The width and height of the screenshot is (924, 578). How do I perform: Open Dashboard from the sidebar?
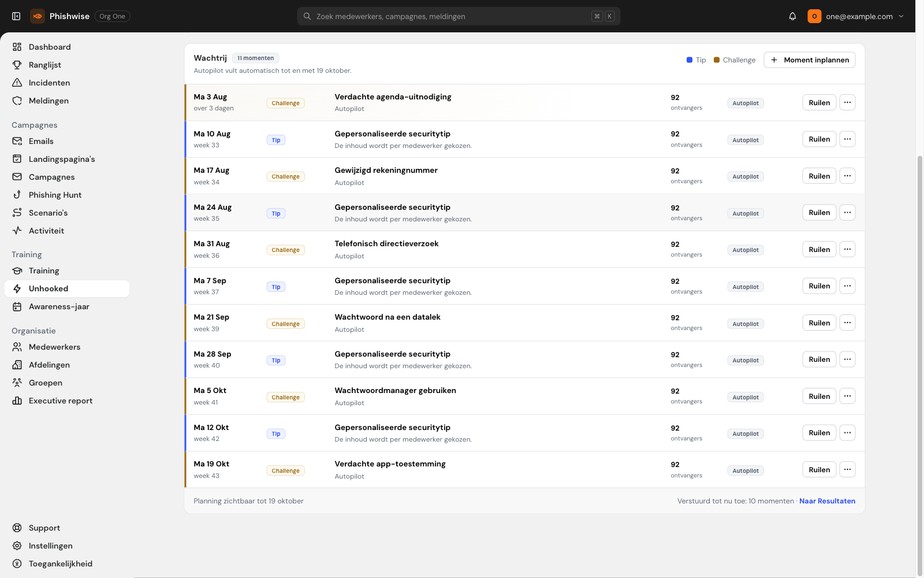pyautogui.click(x=67, y=47)
